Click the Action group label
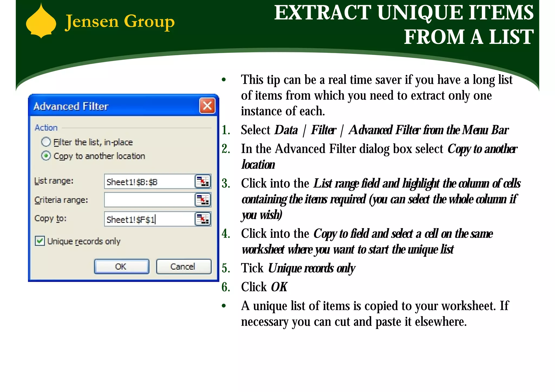This screenshot has width=555, height=392. tap(46, 128)
